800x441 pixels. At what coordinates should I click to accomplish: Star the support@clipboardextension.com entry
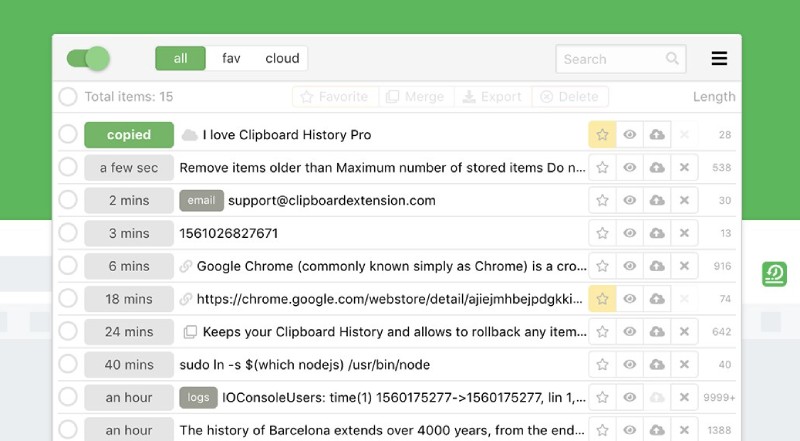(603, 200)
